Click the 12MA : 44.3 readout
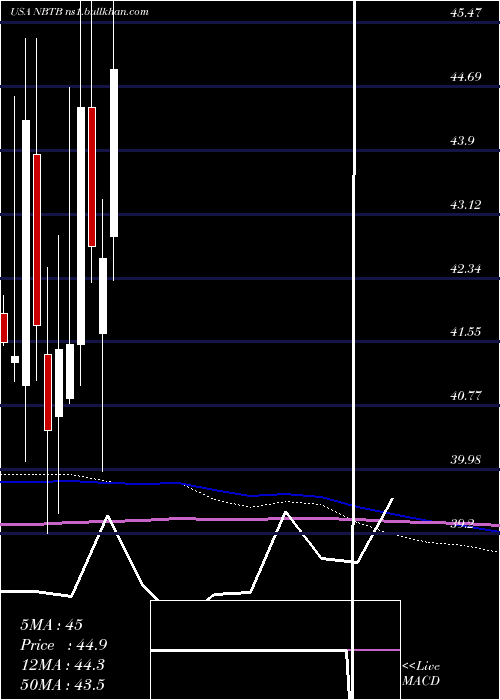The width and height of the screenshot is (500, 700). click(x=62, y=665)
